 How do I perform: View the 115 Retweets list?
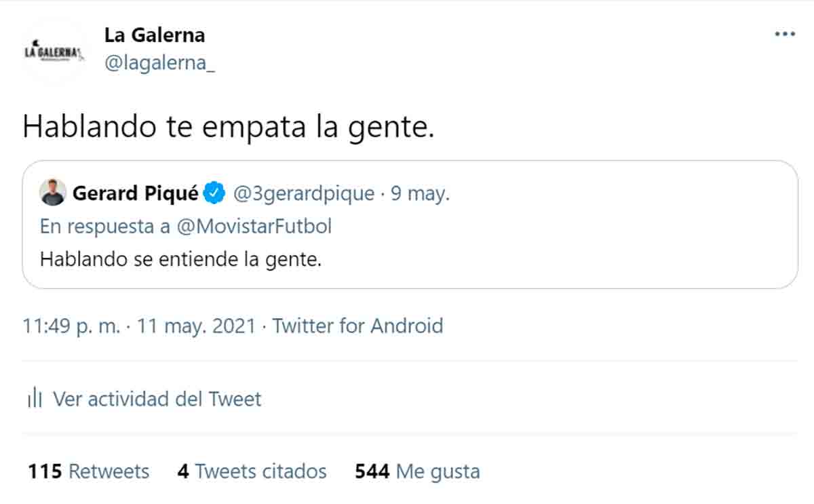pos(88,471)
